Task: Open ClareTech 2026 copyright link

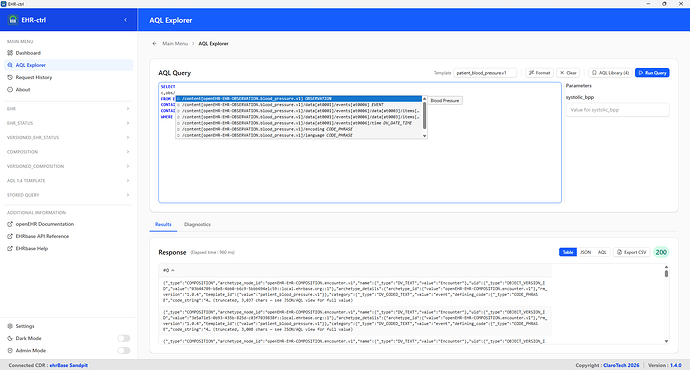Action: 621,365
